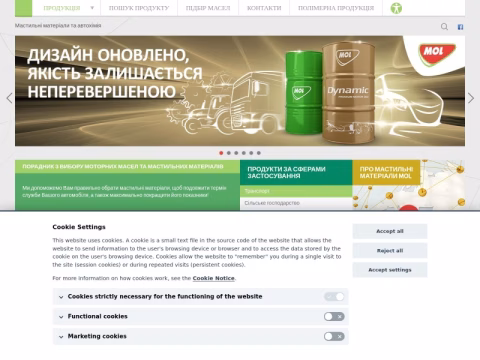Select the fourth carousel dot

[244, 153]
